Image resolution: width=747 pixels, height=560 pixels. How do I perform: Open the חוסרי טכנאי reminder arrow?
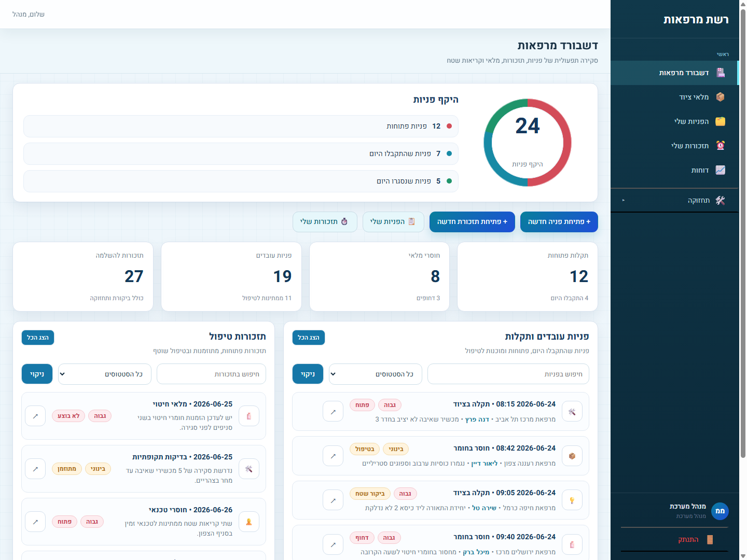35,522
